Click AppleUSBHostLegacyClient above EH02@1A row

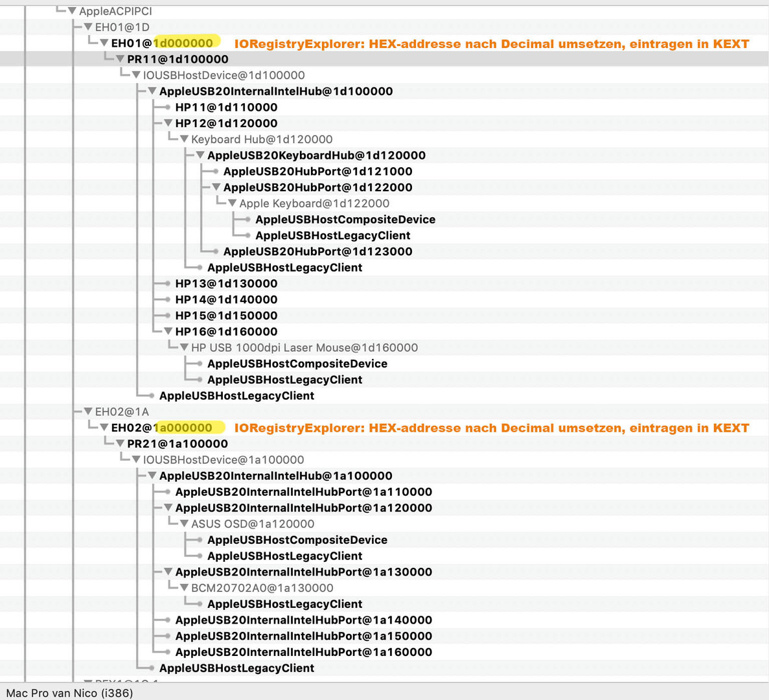pos(236,395)
